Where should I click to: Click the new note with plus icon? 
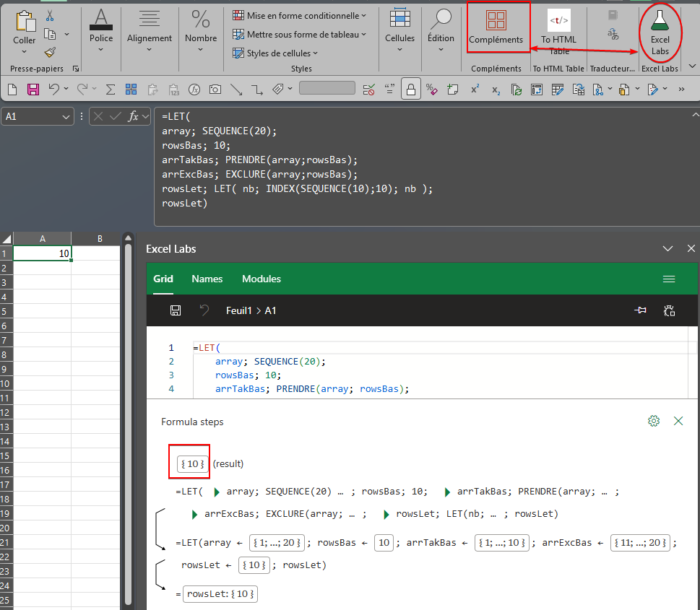[453, 90]
